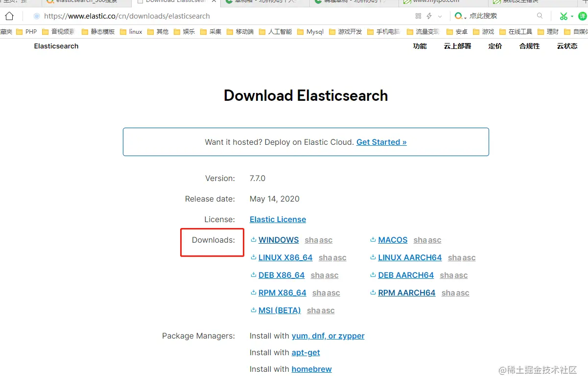The height and width of the screenshot is (386, 588).
Task: Click the download icon beside DEB AARCH64
Action: [373, 275]
